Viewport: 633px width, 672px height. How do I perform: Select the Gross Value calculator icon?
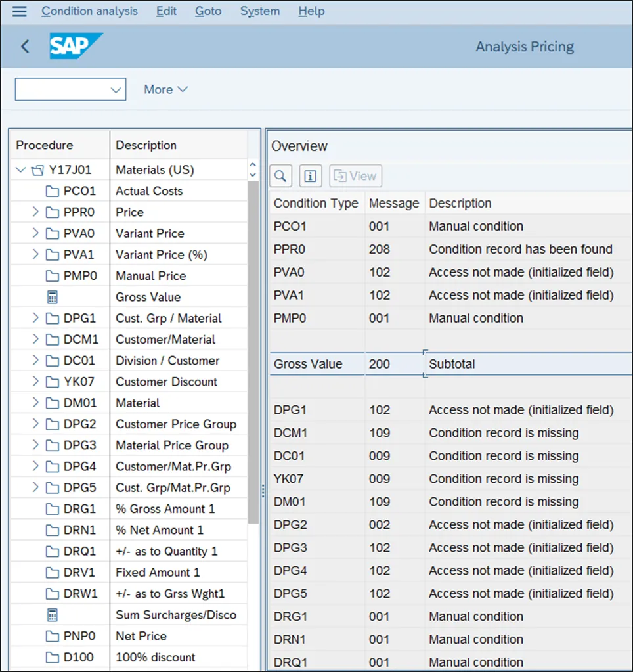click(x=53, y=297)
